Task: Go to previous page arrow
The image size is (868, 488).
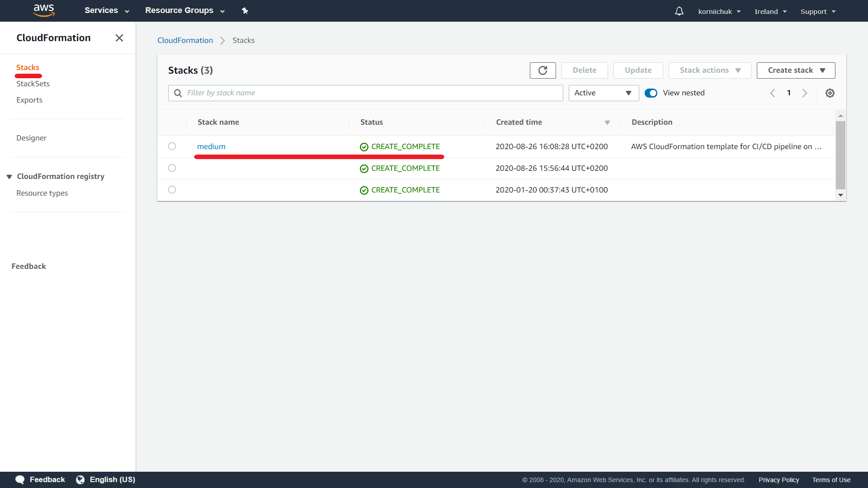Action: [x=773, y=93]
